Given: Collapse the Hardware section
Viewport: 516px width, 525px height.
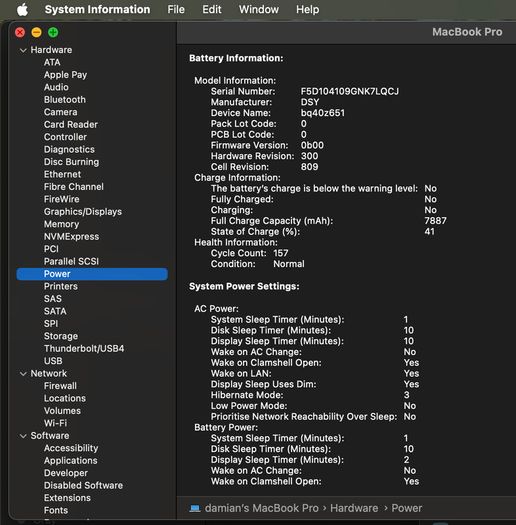Looking at the screenshot, I should click(23, 51).
